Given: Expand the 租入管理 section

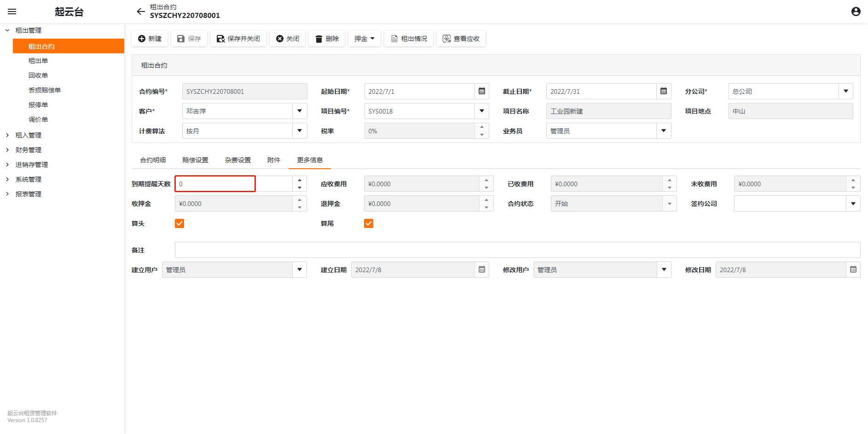Looking at the screenshot, I should pos(7,135).
